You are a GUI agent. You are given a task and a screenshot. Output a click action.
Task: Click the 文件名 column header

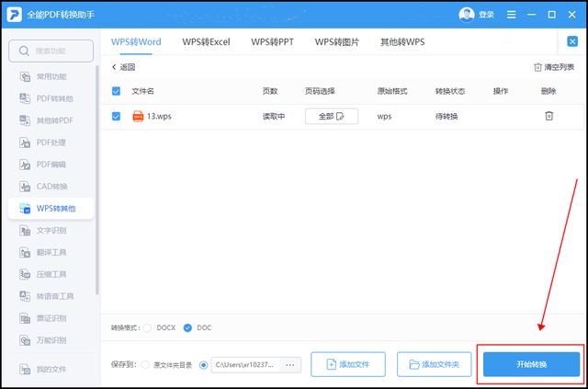pyautogui.click(x=142, y=91)
